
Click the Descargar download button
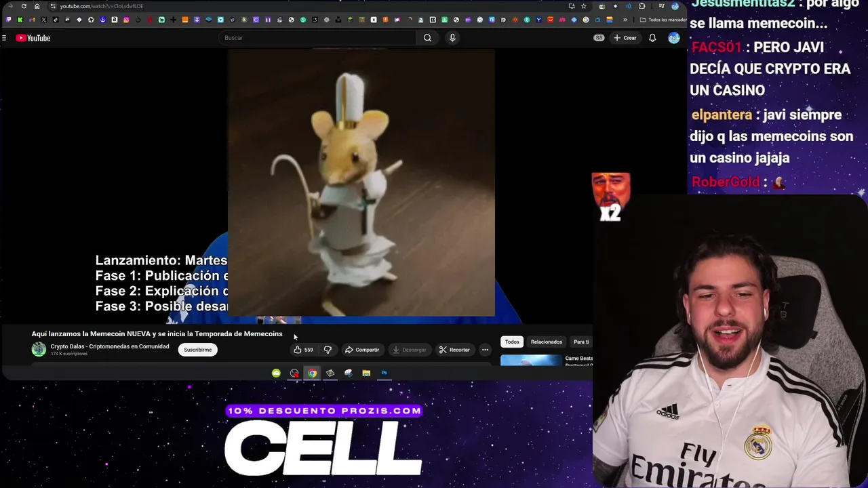click(x=410, y=350)
